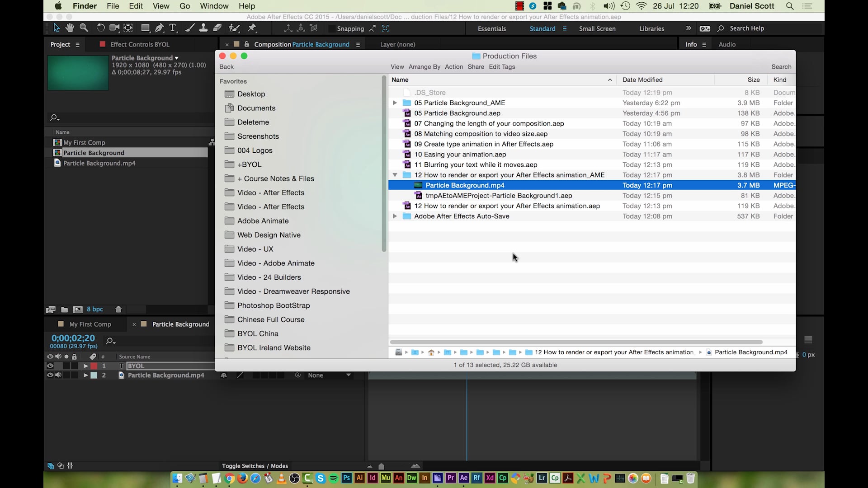Open Spotify from the dock
The height and width of the screenshot is (488, 868).
(x=334, y=478)
